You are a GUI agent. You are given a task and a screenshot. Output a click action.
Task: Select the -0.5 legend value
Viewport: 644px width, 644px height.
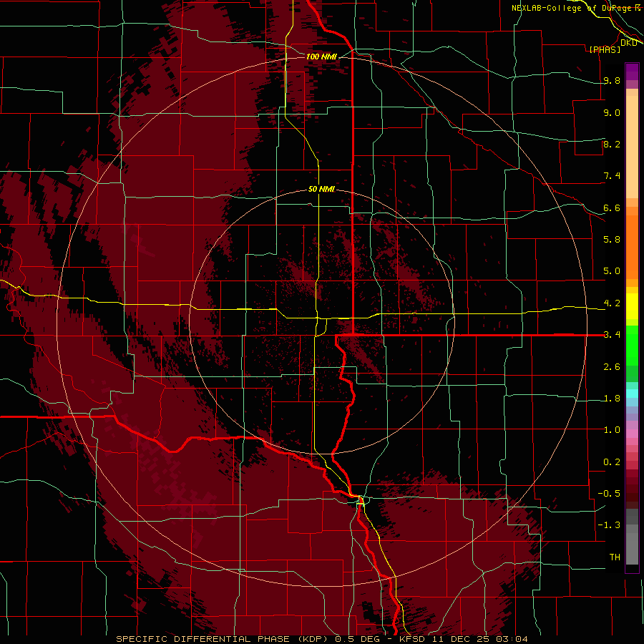(609, 494)
